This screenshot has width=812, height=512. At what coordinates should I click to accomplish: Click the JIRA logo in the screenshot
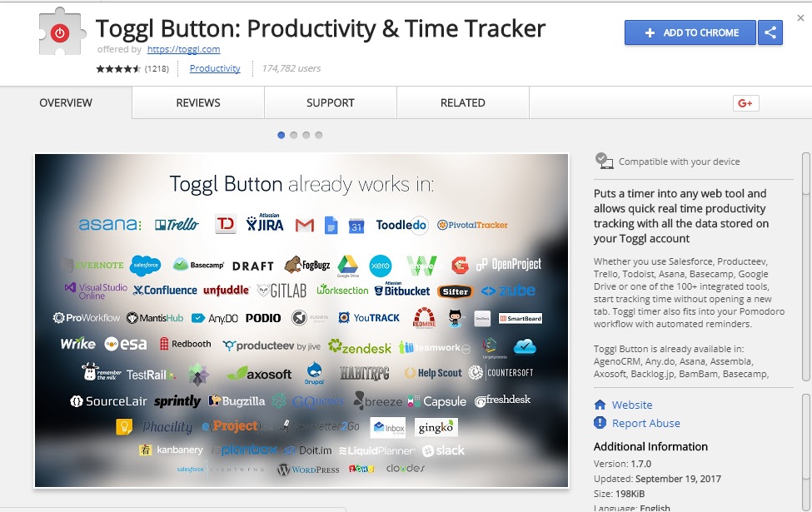pyautogui.click(x=265, y=222)
